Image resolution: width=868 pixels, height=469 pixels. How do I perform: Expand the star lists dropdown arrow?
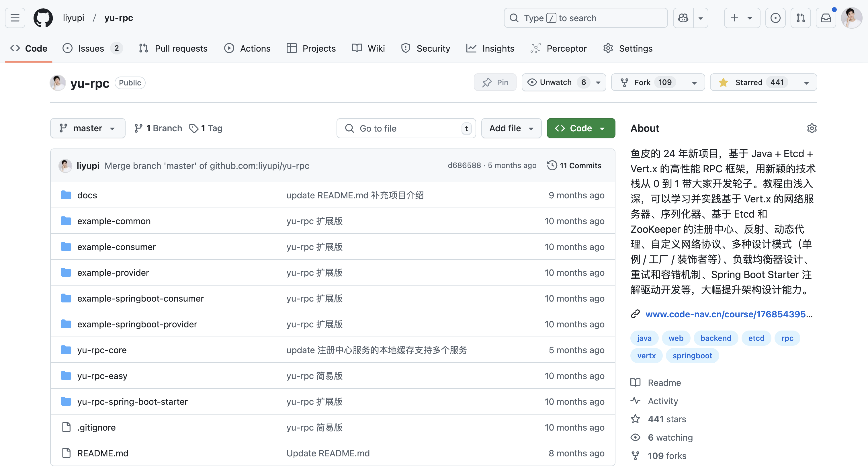[x=807, y=82]
